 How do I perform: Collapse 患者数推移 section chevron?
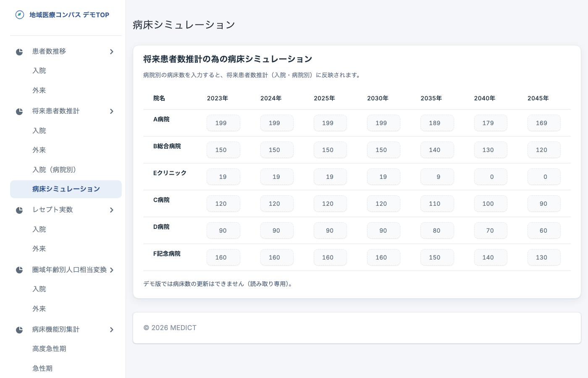(112, 52)
